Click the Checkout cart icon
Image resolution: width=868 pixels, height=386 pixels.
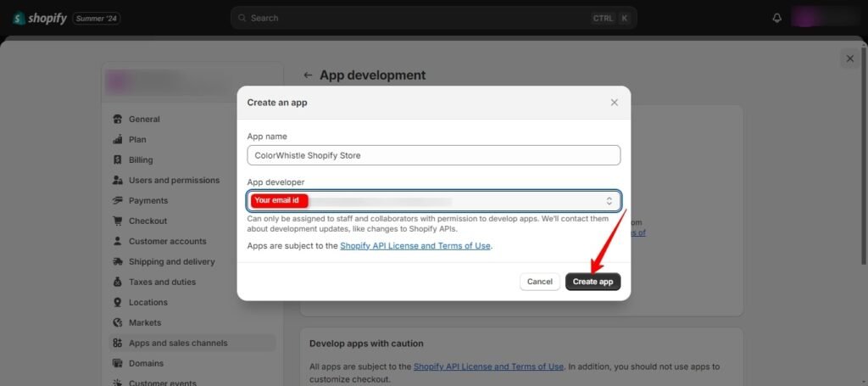117,221
